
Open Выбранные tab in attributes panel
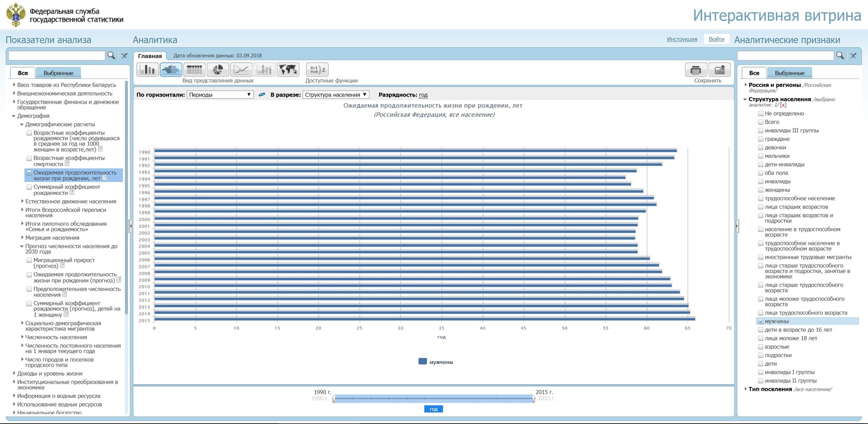(x=789, y=73)
